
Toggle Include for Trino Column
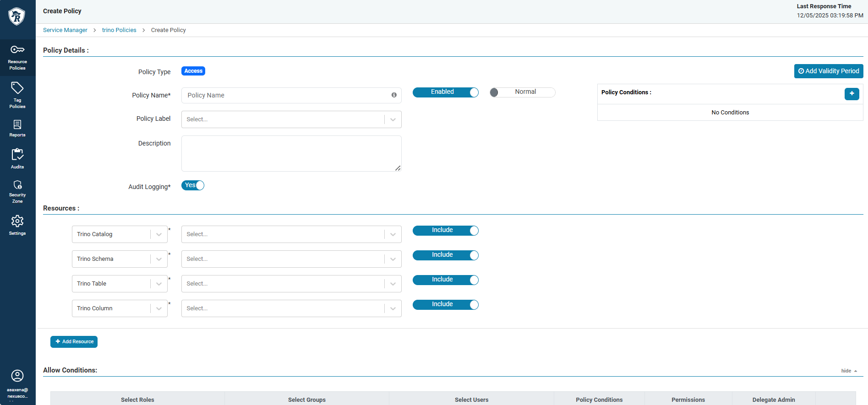click(x=446, y=304)
